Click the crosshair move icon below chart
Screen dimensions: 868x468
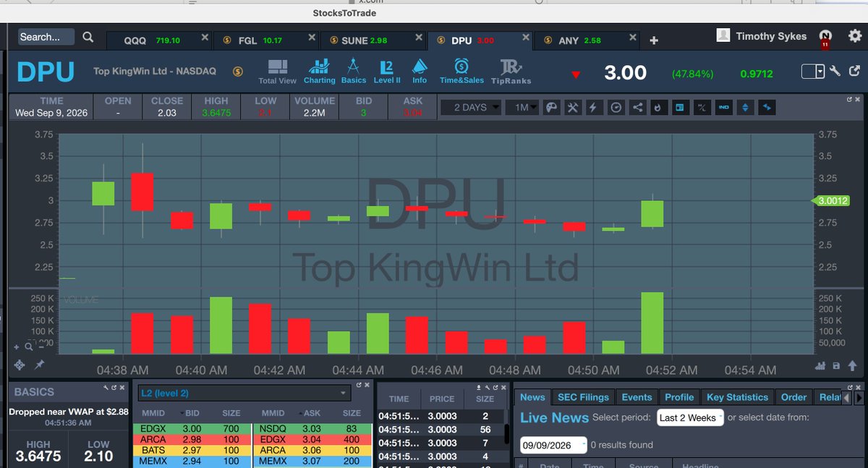coord(20,365)
